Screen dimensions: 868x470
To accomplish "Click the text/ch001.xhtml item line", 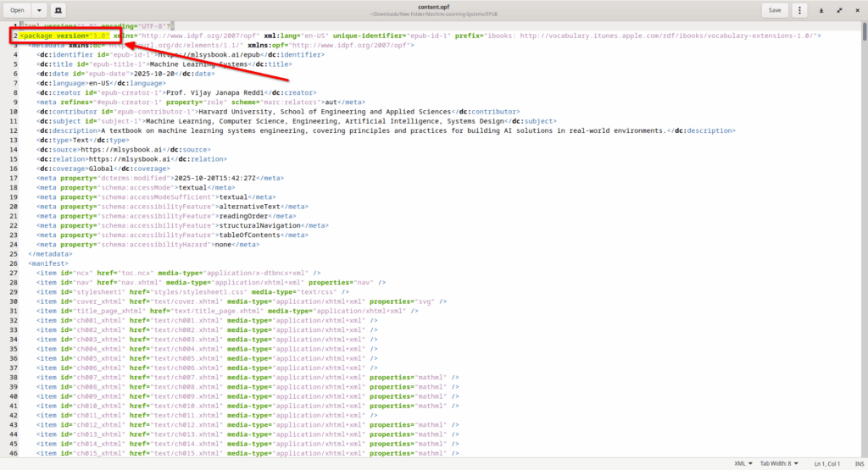I will point(207,321).
